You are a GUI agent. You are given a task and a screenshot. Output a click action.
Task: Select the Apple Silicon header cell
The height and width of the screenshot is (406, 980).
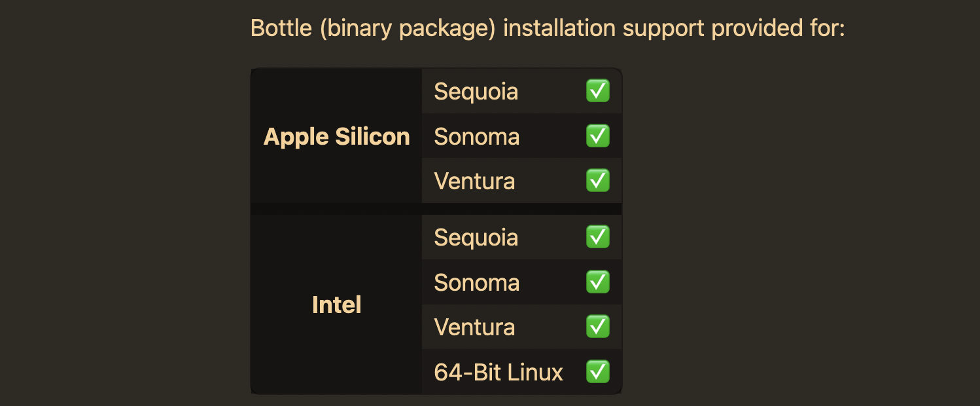(336, 136)
